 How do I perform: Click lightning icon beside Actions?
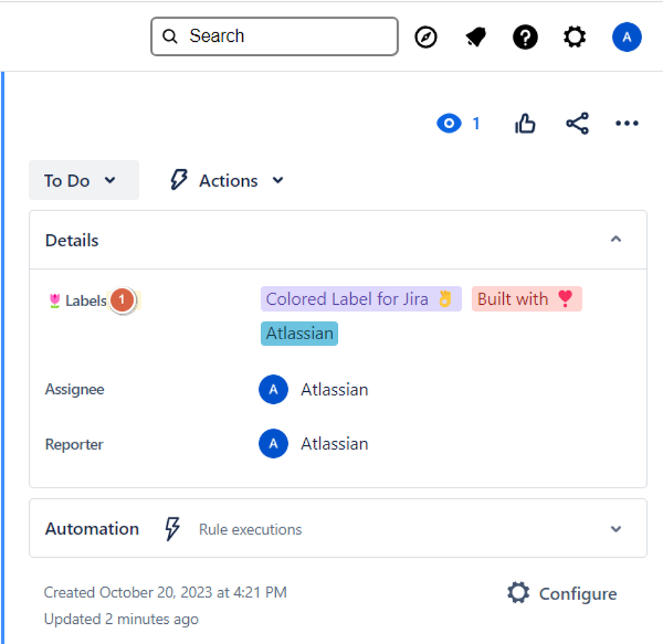tap(179, 180)
